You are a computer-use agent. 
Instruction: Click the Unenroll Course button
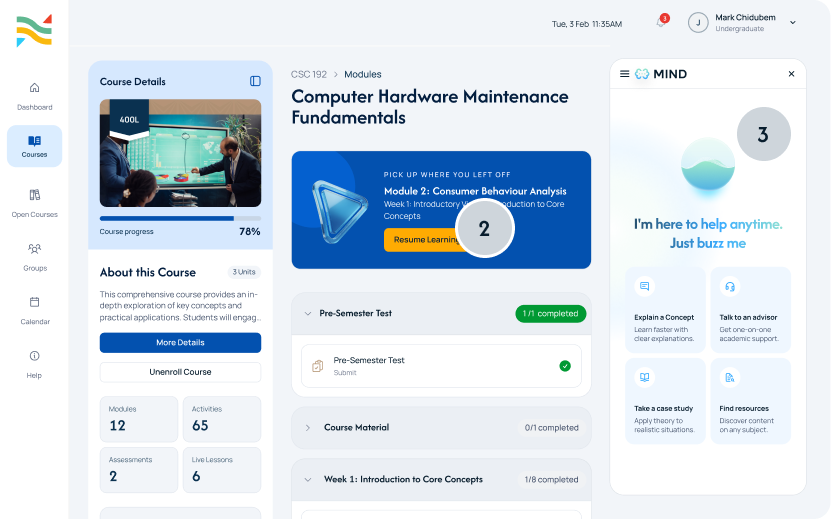(180, 372)
